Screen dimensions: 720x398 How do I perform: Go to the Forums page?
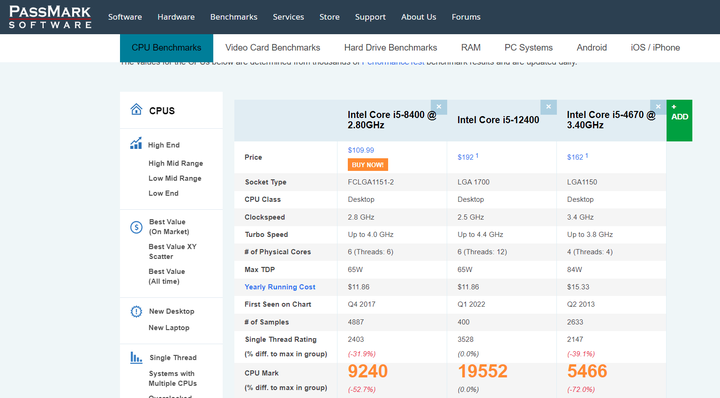pyautogui.click(x=466, y=17)
